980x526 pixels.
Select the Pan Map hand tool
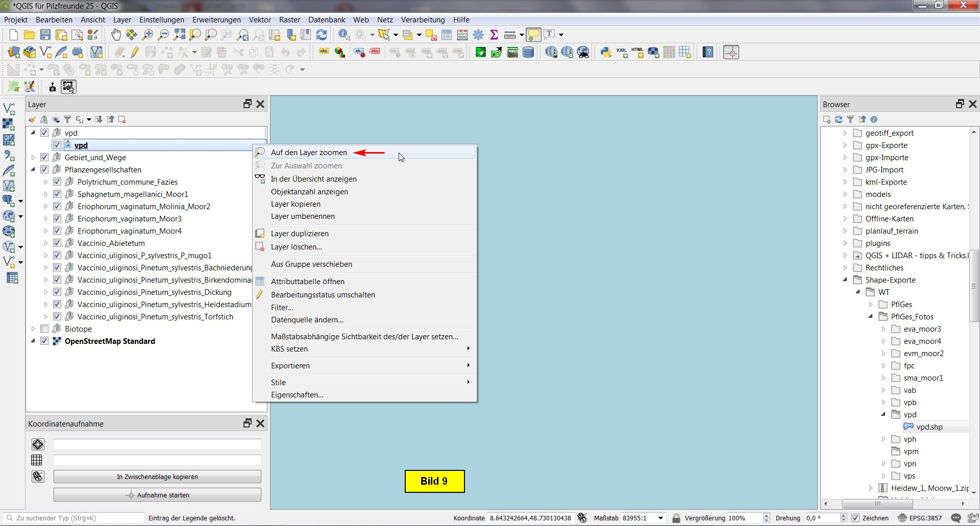(116, 35)
